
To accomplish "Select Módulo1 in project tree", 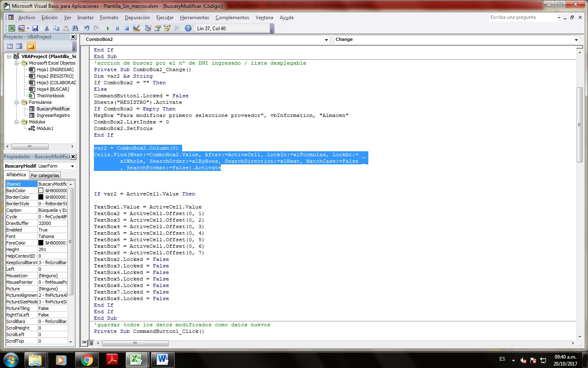I will 45,128.
